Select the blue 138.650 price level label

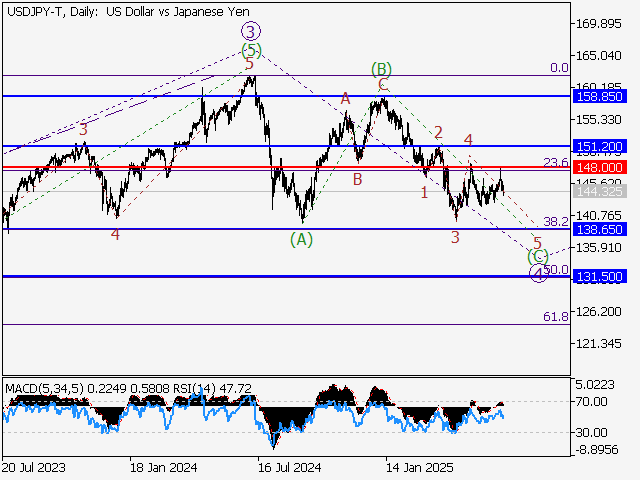[600, 229]
